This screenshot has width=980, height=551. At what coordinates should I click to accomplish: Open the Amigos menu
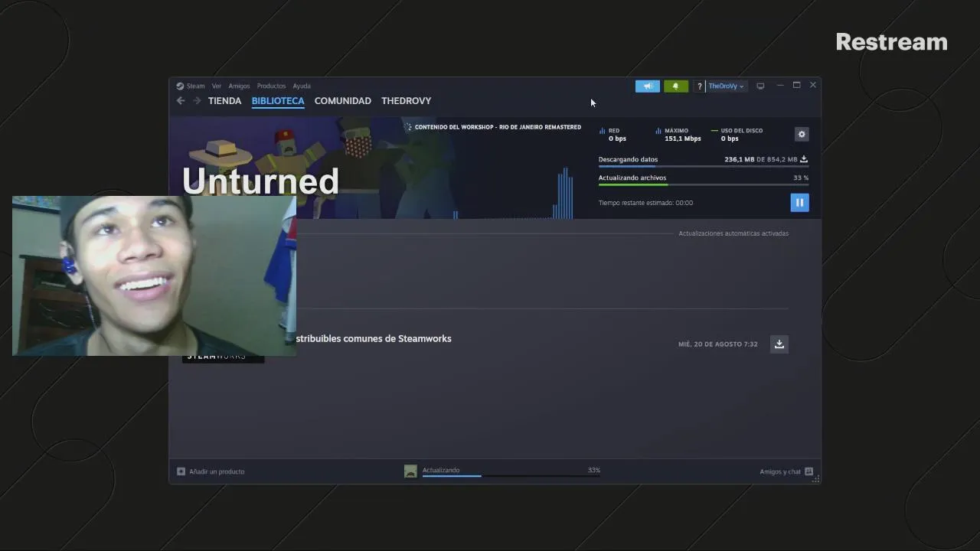click(x=239, y=86)
